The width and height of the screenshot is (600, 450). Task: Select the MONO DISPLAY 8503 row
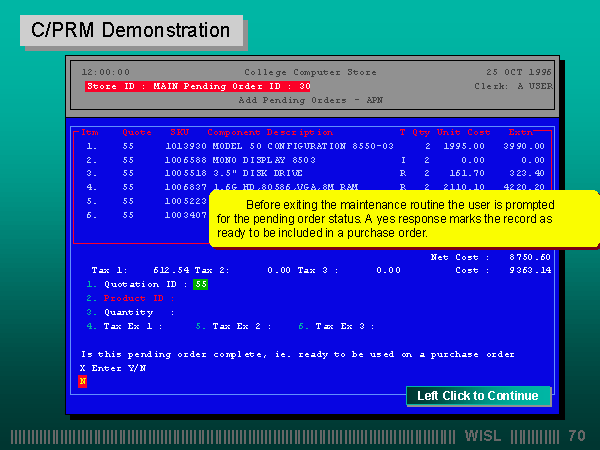point(265,159)
